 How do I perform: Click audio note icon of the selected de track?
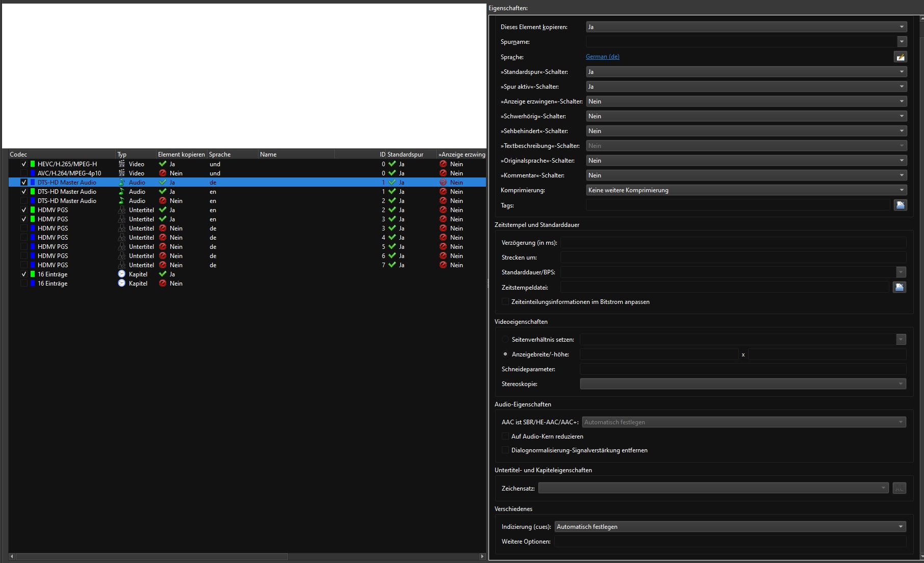pyautogui.click(x=122, y=182)
